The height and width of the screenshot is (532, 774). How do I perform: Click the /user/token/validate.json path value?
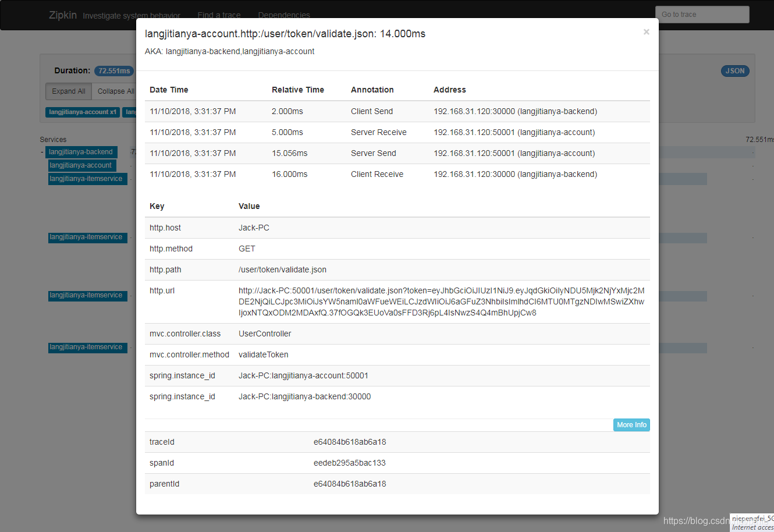[282, 269]
